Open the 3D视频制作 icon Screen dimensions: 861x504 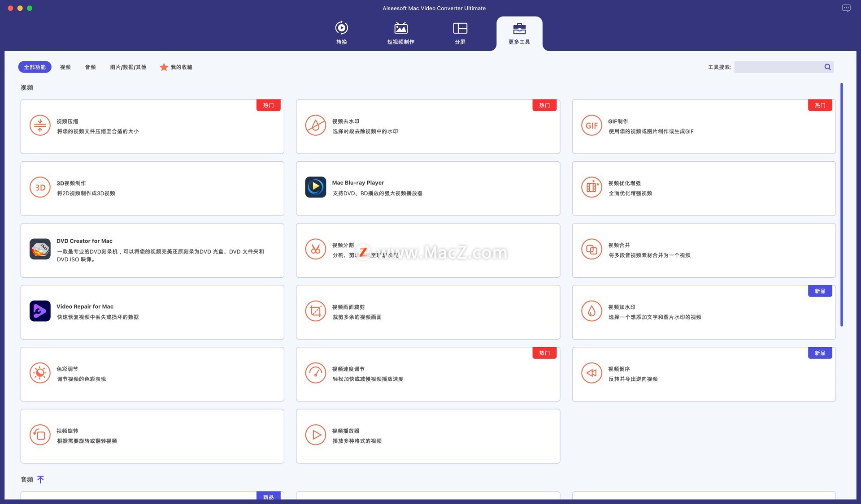pyautogui.click(x=40, y=187)
